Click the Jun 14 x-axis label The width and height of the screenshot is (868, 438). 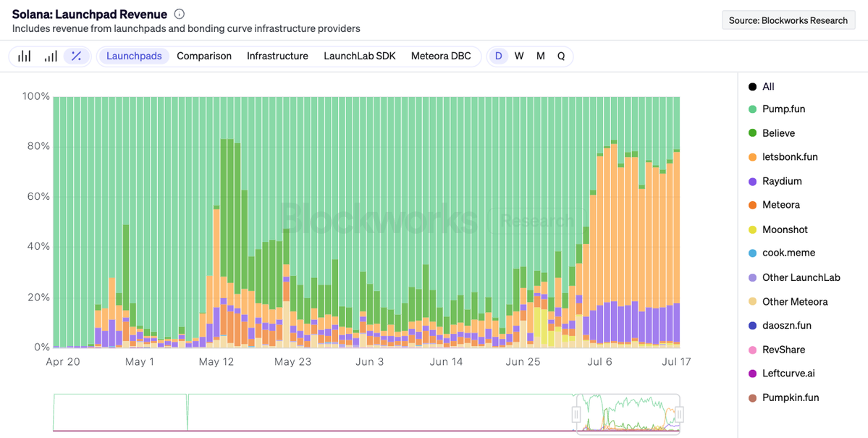(x=446, y=362)
